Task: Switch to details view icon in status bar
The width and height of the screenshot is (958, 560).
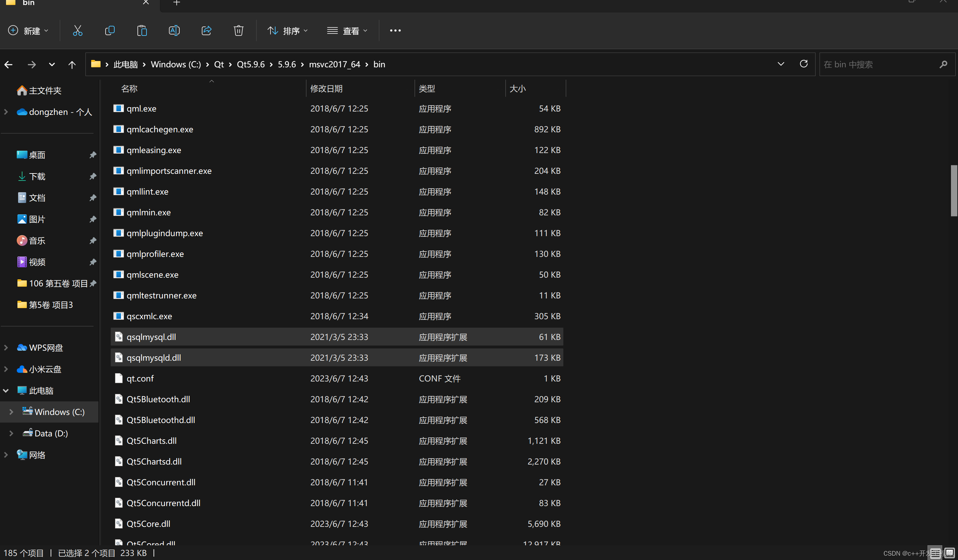Action: tap(936, 553)
